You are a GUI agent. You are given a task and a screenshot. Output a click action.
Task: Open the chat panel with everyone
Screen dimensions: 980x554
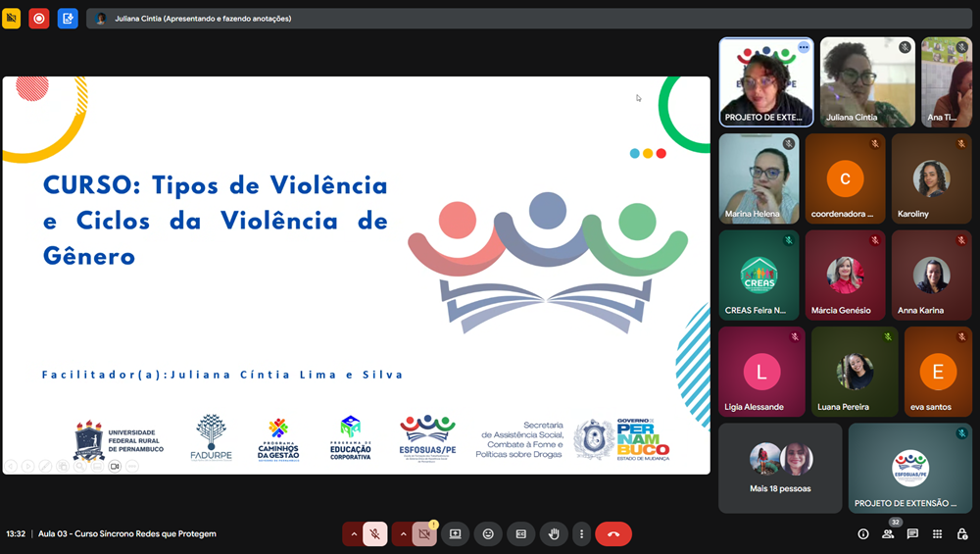click(x=912, y=534)
